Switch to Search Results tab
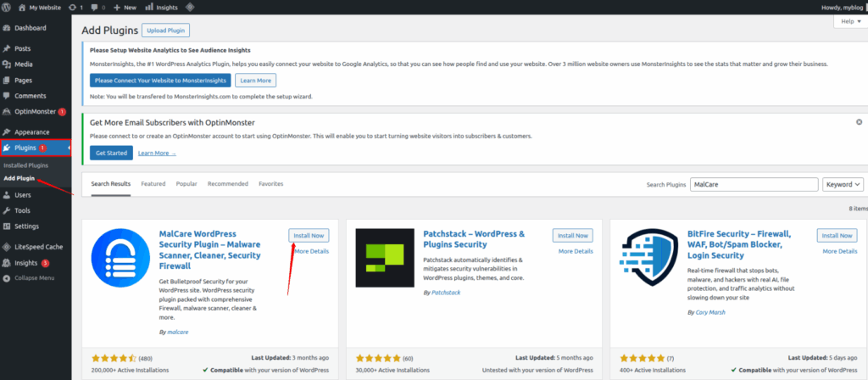The width and height of the screenshot is (868, 380). 111,184
